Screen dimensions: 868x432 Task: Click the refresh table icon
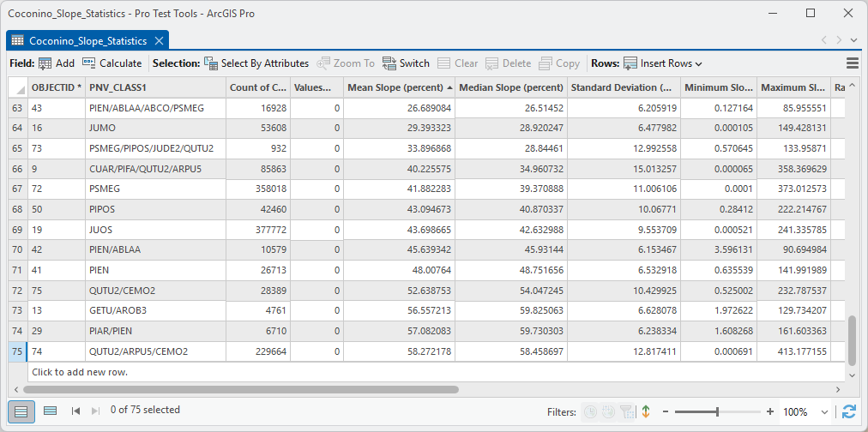[848, 411]
